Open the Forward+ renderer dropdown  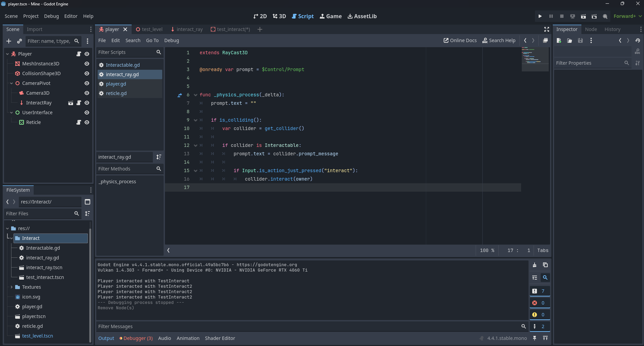pyautogui.click(x=628, y=16)
